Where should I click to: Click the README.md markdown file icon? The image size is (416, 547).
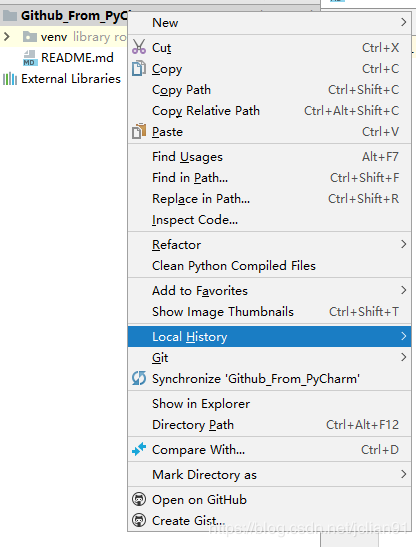coord(30,58)
